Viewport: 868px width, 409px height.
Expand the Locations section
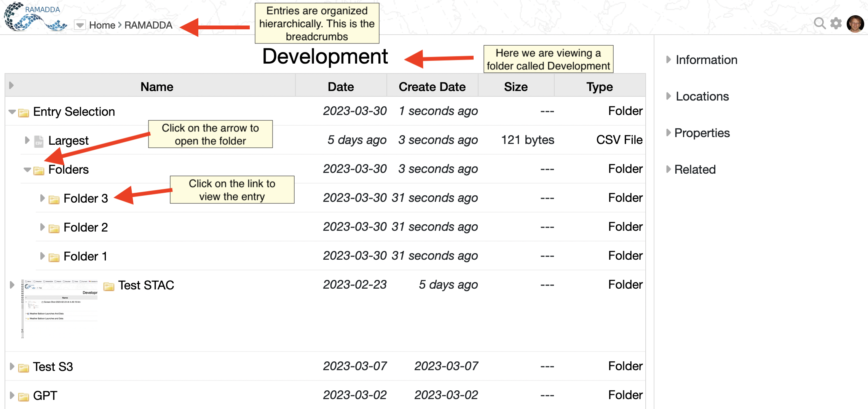pos(669,96)
